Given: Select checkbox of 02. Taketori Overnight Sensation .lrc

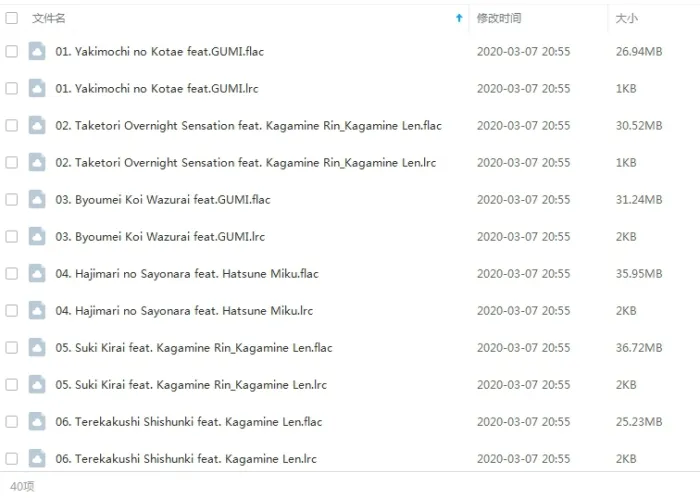Looking at the screenshot, I should (x=12, y=162).
